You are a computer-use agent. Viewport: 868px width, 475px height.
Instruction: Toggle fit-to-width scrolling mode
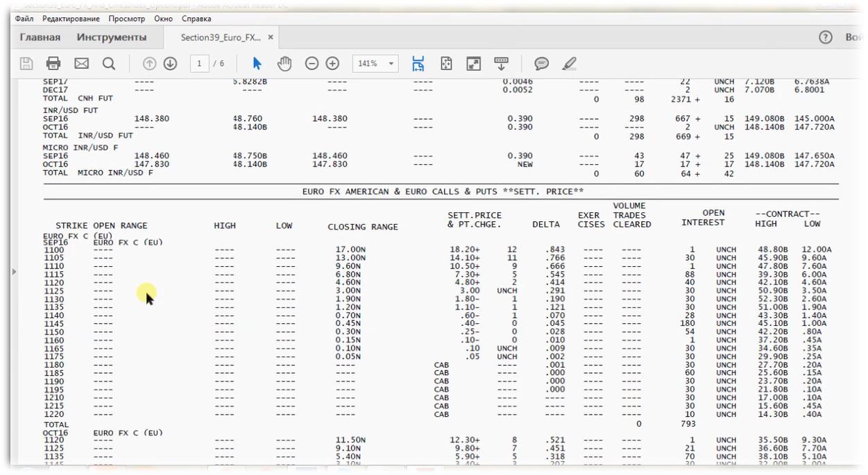[x=418, y=64]
